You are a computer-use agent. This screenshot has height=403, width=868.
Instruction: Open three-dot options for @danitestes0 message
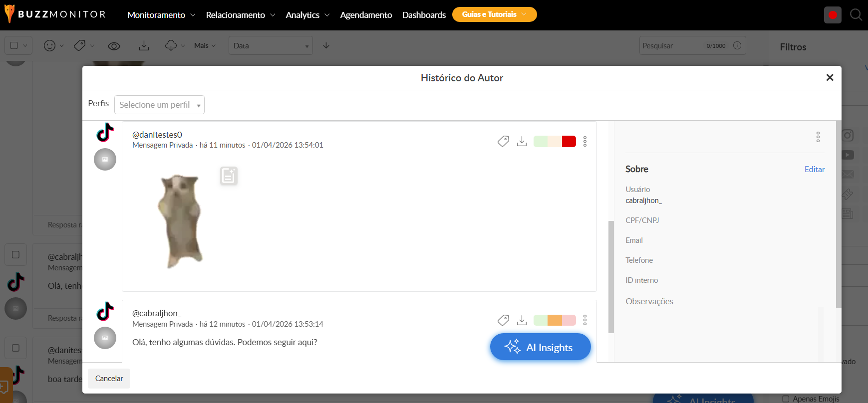pos(585,141)
